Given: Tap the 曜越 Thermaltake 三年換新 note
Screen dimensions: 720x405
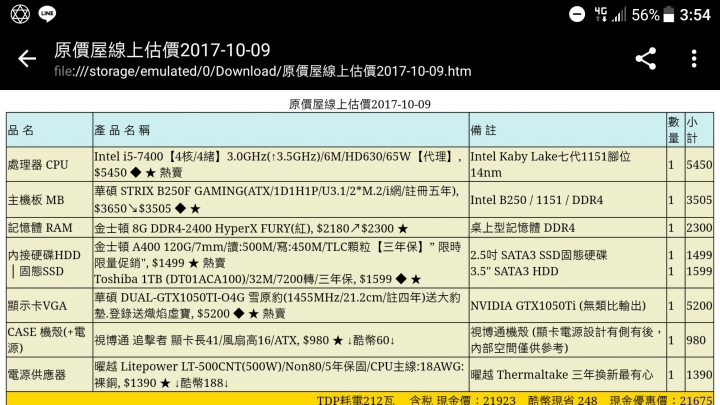Looking at the screenshot, I should coord(562,375).
